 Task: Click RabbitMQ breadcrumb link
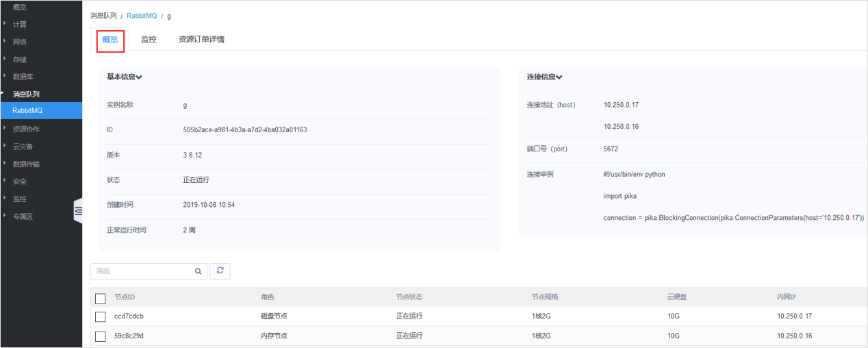tap(142, 15)
